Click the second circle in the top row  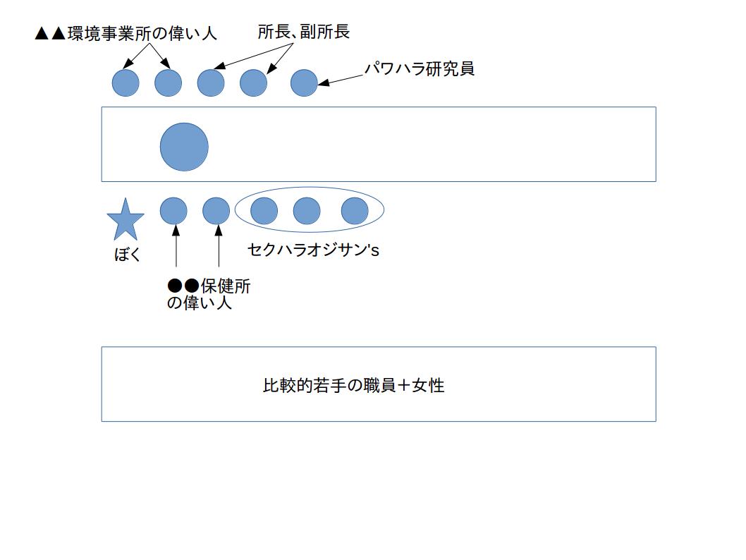pyautogui.click(x=168, y=83)
